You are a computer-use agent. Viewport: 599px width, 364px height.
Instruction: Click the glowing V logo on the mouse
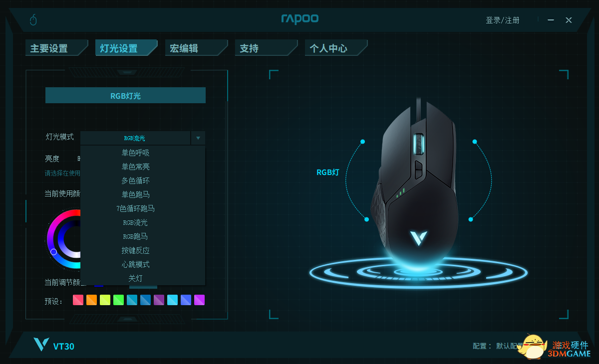pos(418,238)
